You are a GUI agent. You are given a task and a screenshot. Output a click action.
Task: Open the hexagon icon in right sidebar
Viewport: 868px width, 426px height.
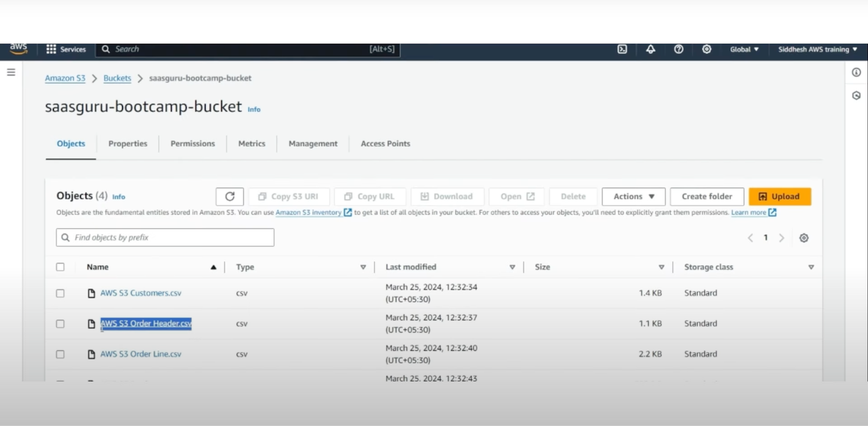pos(856,95)
